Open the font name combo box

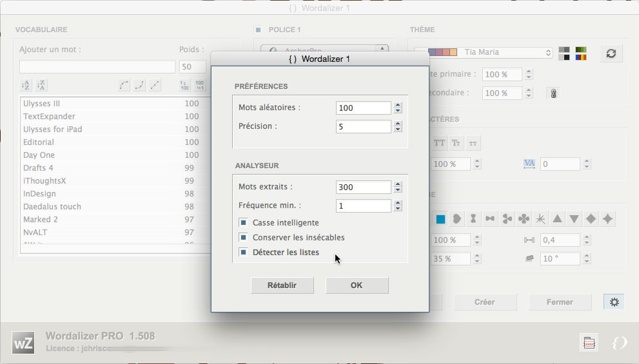point(324,49)
